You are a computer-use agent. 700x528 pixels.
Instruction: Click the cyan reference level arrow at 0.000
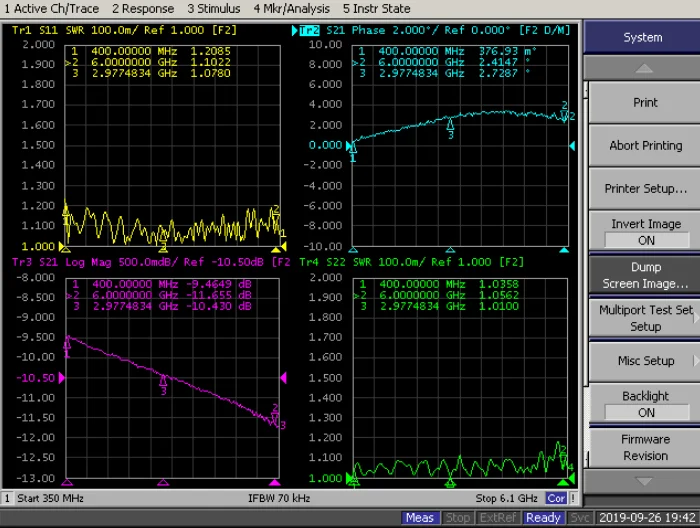349,146
